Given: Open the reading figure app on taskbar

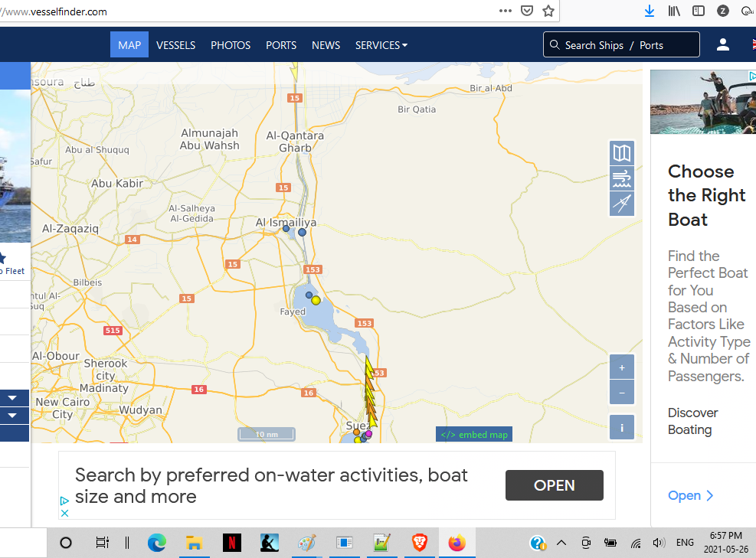Looking at the screenshot, I should [x=269, y=543].
